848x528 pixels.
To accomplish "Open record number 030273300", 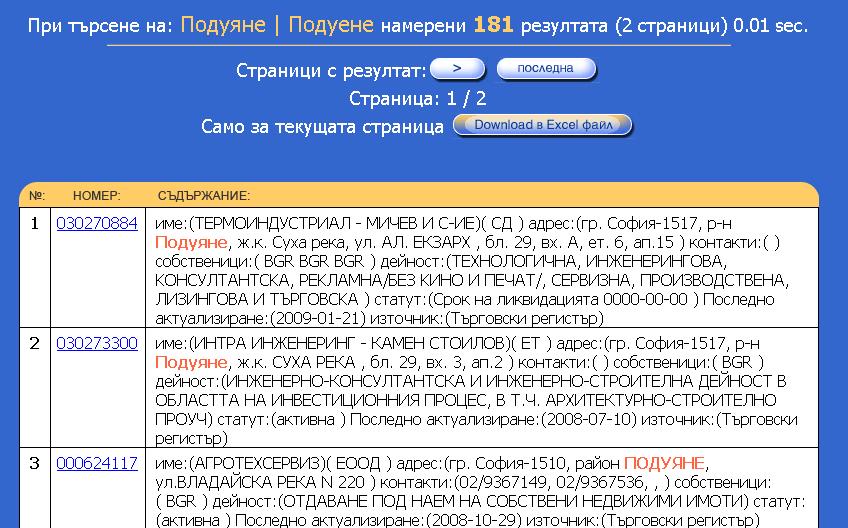I will tap(97, 344).
